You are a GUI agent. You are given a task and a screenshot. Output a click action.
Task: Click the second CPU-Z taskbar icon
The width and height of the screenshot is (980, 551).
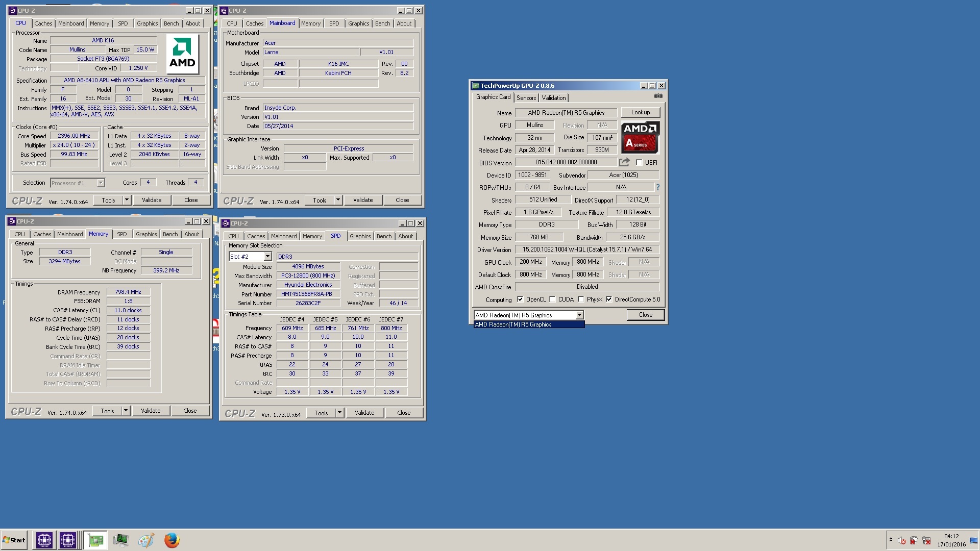point(68,540)
